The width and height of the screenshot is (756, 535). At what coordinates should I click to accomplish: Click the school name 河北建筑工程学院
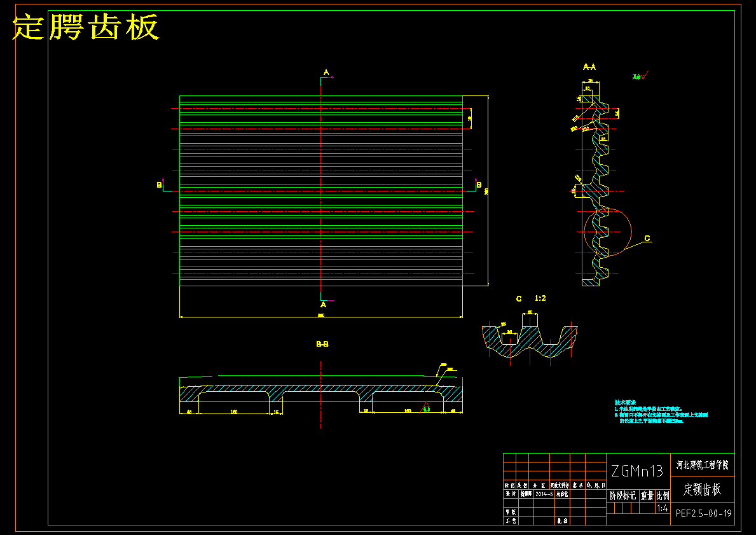click(x=702, y=465)
